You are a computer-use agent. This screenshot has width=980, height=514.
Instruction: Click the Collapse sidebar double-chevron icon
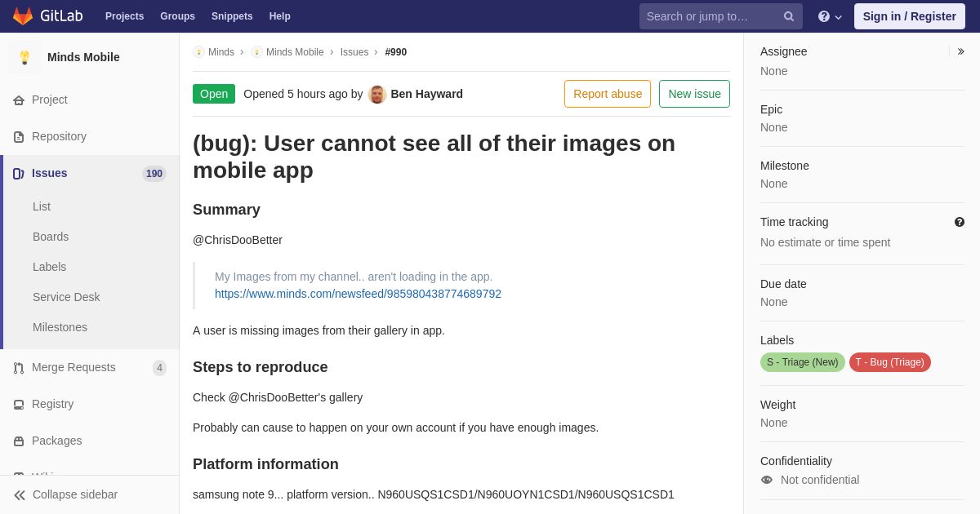(x=20, y=495)
